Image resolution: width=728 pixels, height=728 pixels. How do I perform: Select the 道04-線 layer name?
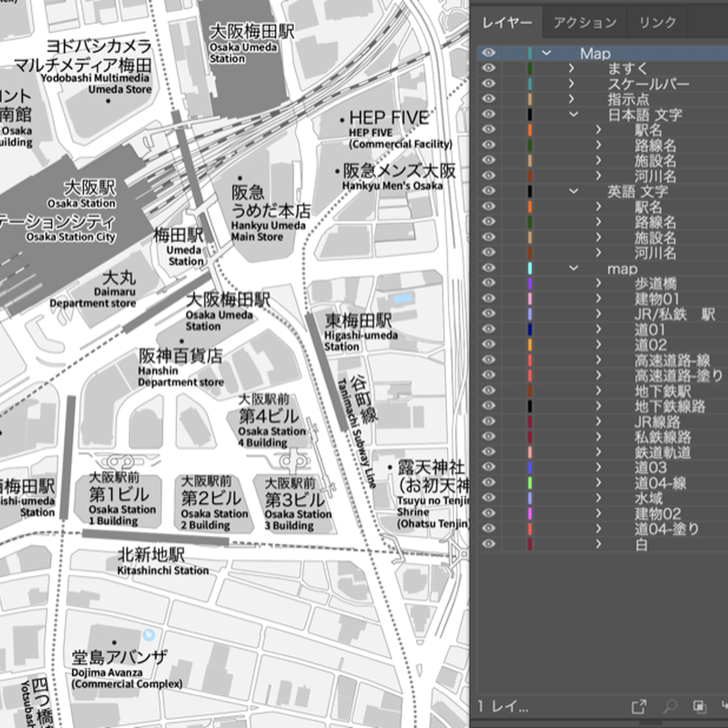[x=661, y=483]
